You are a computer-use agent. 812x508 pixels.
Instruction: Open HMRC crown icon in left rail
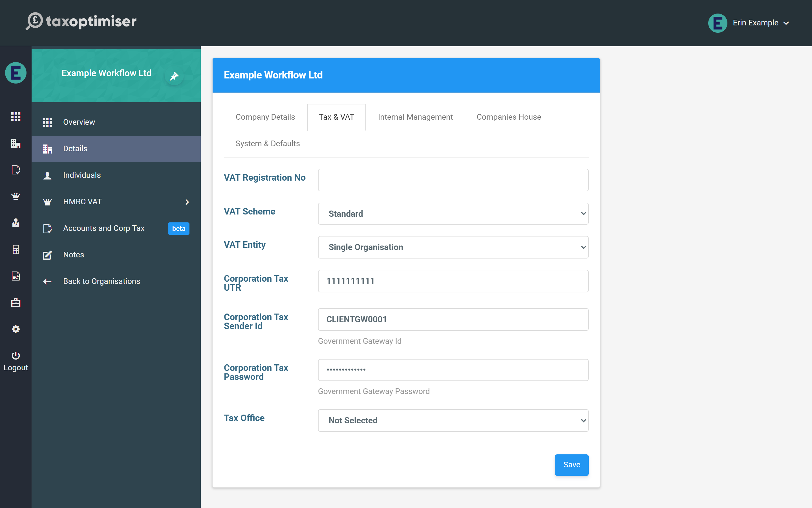(16, 196)
